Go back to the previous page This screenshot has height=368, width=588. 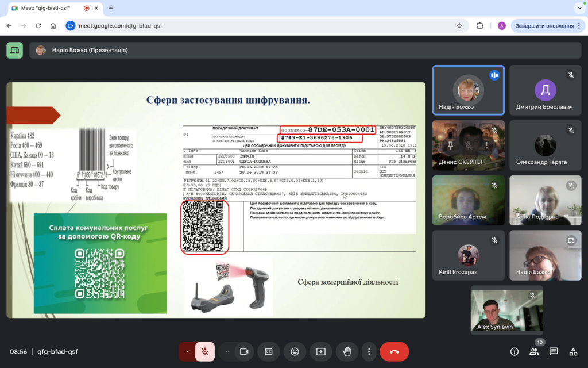(x=9, y=26)
